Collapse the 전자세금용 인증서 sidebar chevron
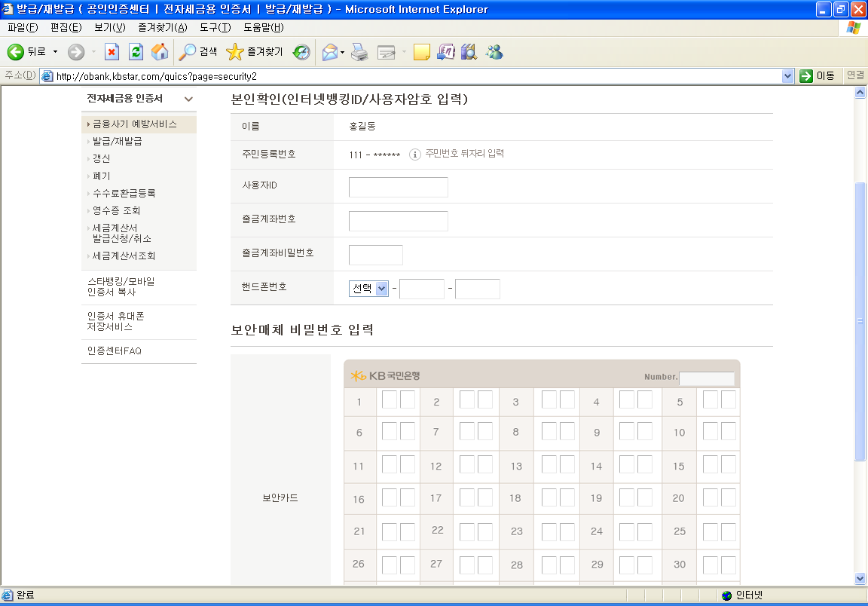The width and height of the screenshot is (868, 606). pyautogui.click(x=189, y=99)
